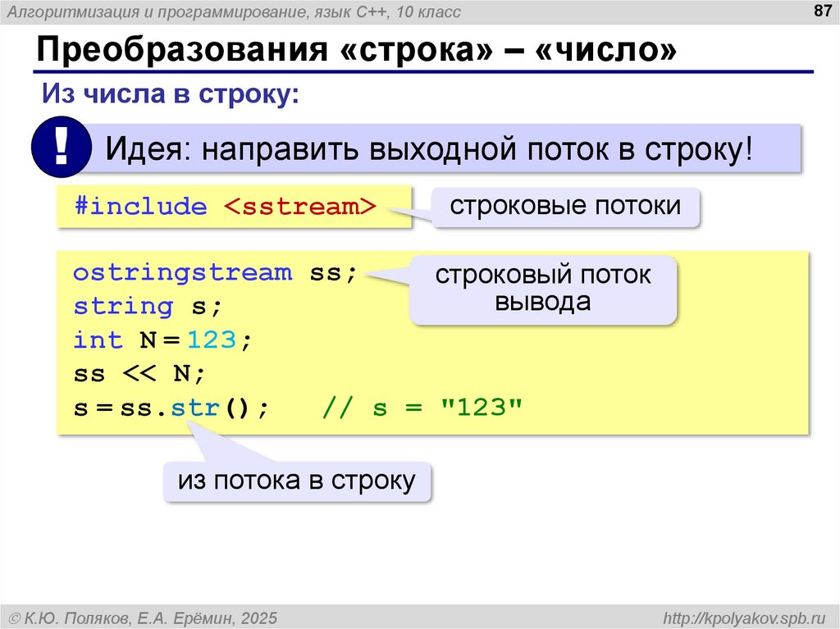This screenshot has height=629, width=840.
Task: Select the line «ostringstream ss;»
Action: (215, 273)
